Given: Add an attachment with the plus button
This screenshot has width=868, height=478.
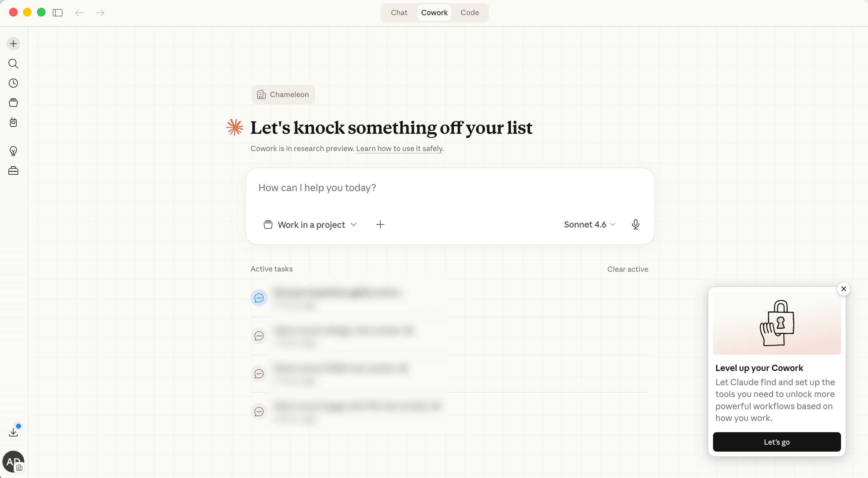Looking at the screenshot, I should click(380, 224).
